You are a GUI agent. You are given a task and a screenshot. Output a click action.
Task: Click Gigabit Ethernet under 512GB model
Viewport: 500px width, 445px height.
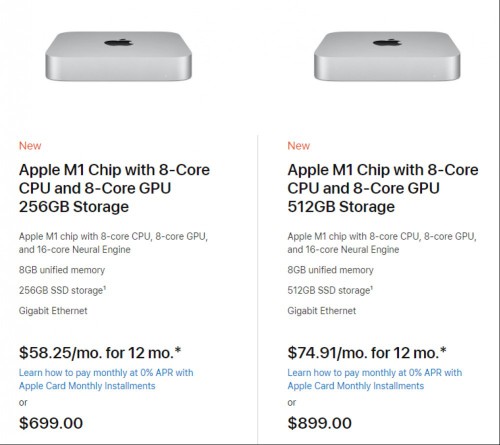point(322,311)
